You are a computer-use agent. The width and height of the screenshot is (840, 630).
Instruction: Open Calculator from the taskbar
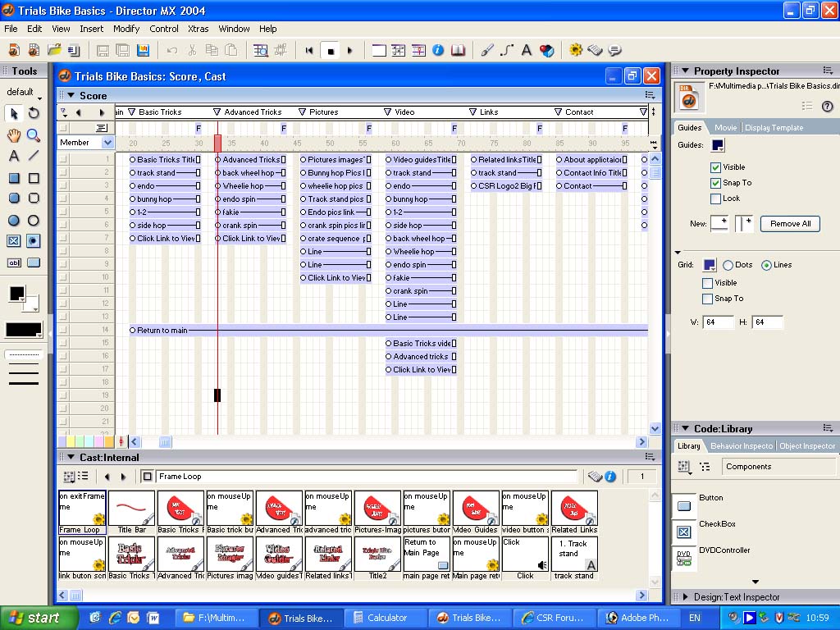click(386, 618)
